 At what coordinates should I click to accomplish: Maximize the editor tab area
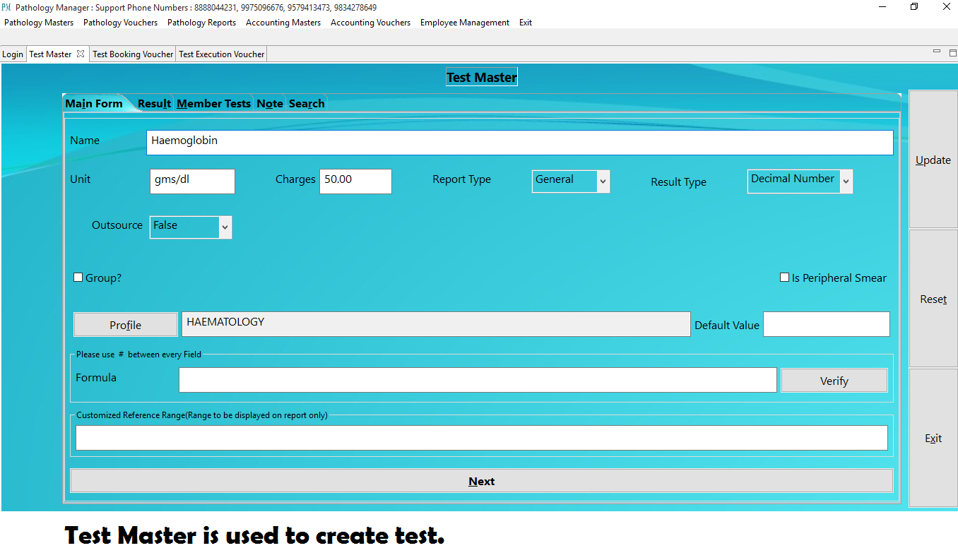point(952,52)
